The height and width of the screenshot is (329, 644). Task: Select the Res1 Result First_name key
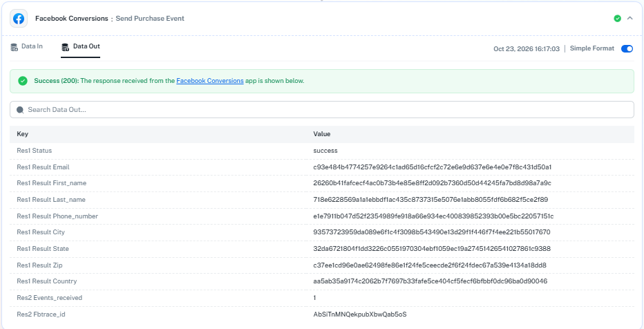(52, 183)
